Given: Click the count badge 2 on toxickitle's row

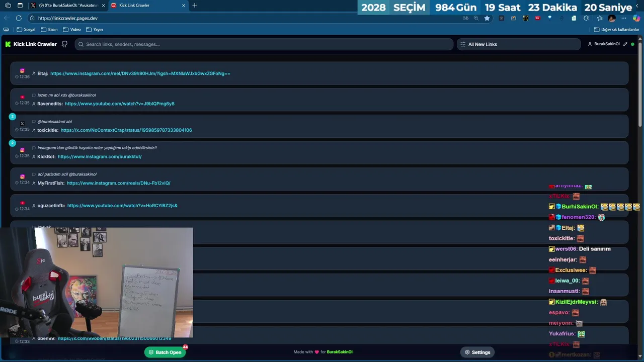Looking at the screenshot, I should tap(13, 117).
